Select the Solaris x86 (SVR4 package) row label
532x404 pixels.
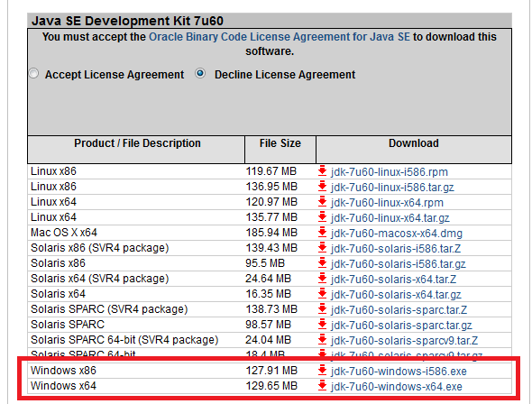[x=100, y=248]
